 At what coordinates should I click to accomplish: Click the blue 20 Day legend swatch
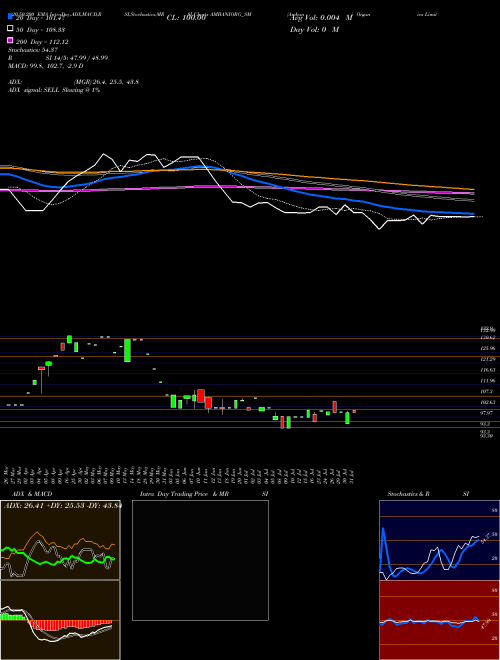tap(11, 17)
